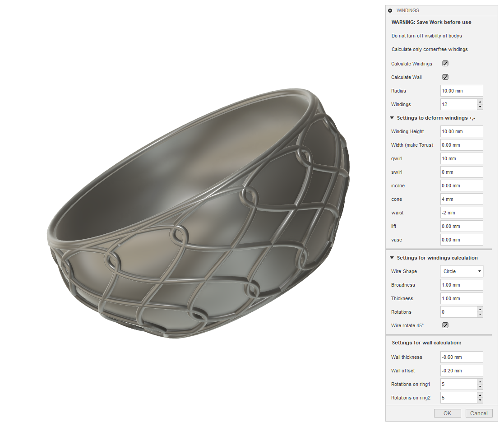Click the Radius input field

(462, 91)
